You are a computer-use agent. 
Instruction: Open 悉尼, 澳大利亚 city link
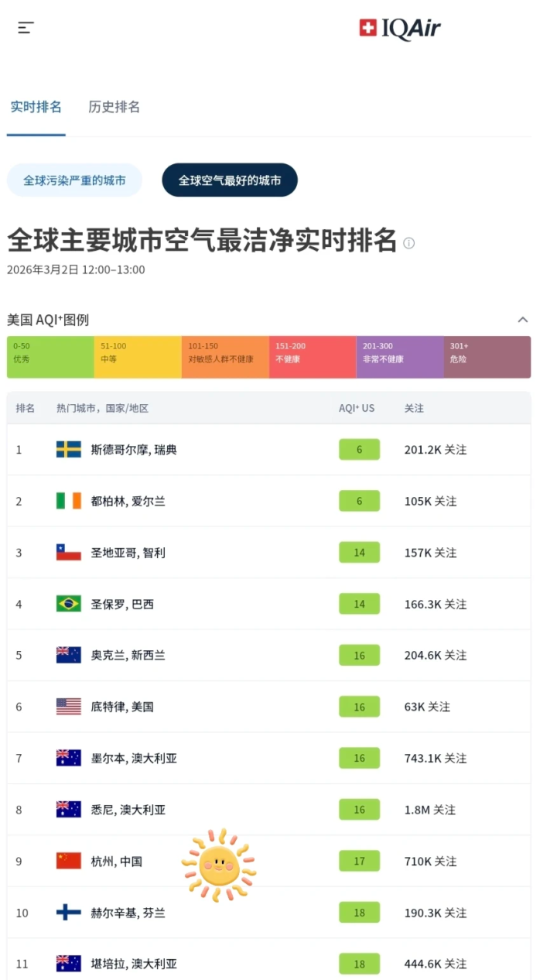click(128, 810)
